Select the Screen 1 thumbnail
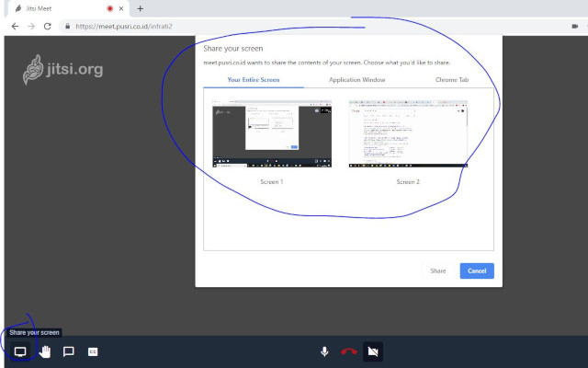 coord(272,133)
